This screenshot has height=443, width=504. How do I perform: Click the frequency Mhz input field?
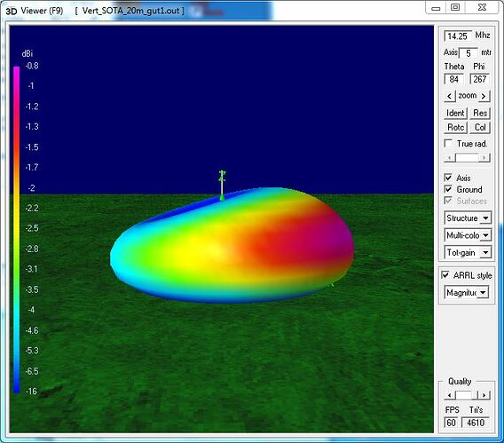pyautogui.click(x=458, y=36)
